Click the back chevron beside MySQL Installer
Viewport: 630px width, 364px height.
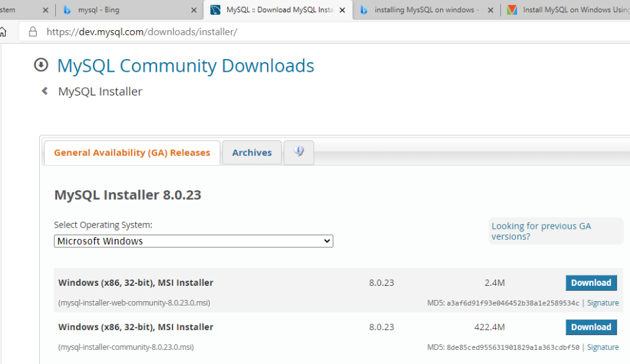click(45, 91)
